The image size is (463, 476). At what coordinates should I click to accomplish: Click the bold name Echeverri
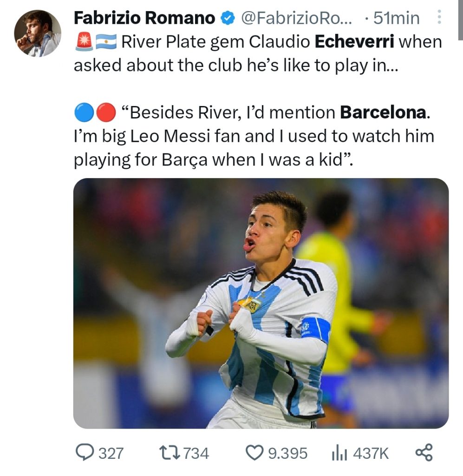click(x=354, y=42)
